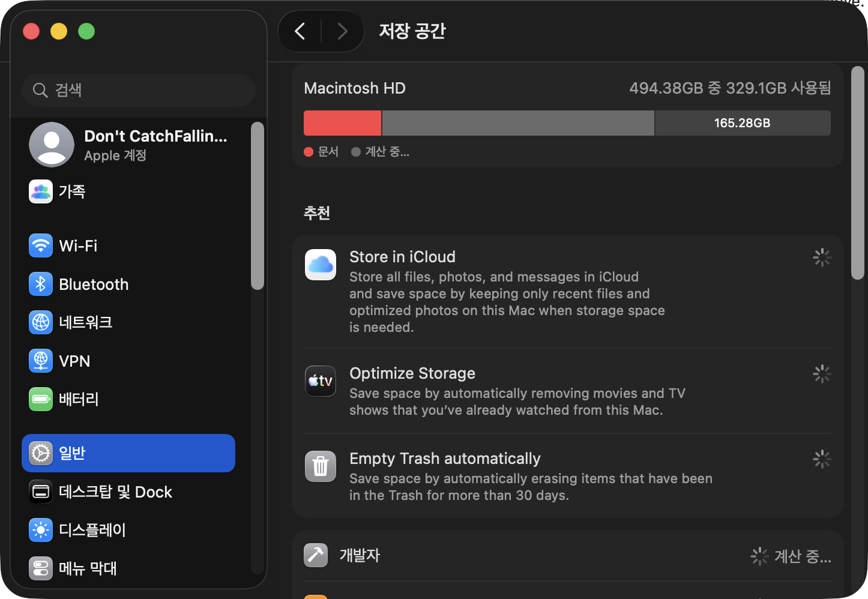Open the Don't CatchFallin Apple 계정 entry
Screen dimensions: 868x599
tap(128, 145)
